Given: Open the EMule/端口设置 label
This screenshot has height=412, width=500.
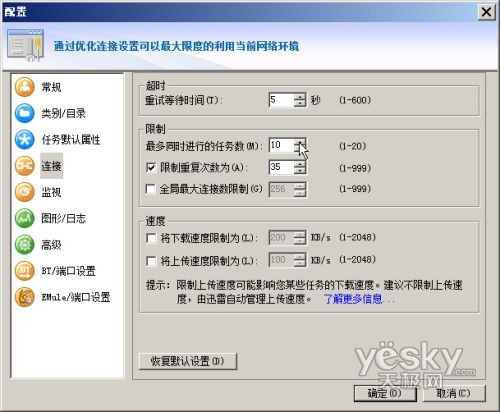Looking at the screenshot, I should click(76, 297).
